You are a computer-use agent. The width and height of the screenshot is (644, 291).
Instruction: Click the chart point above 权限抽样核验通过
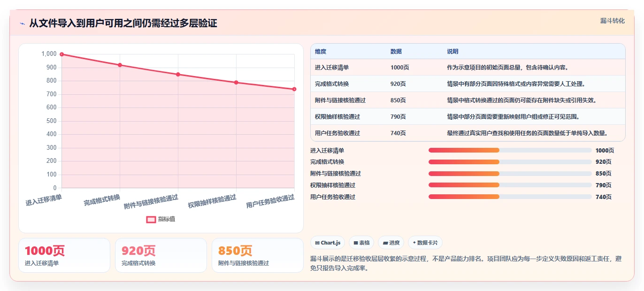tap(236, 83)
